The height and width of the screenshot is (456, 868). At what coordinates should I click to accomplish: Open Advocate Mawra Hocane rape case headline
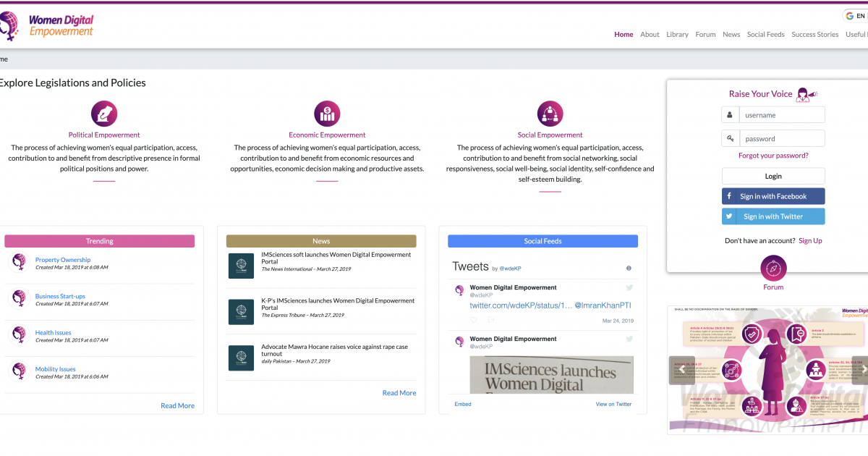[x=334, y=350]
